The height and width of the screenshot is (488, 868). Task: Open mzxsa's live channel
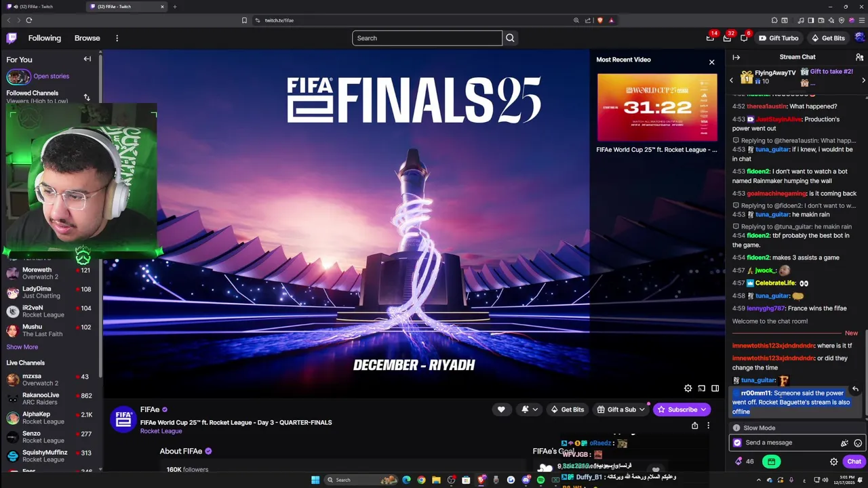click(x=50, y=380)
